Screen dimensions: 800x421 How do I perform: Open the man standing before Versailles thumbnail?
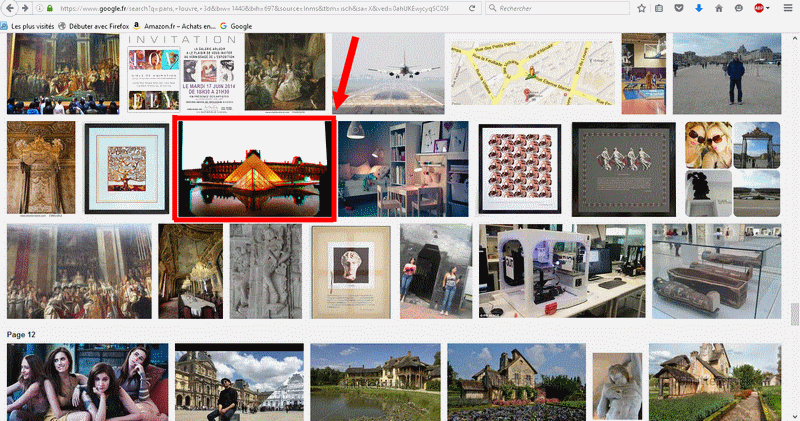coord(727,73)
